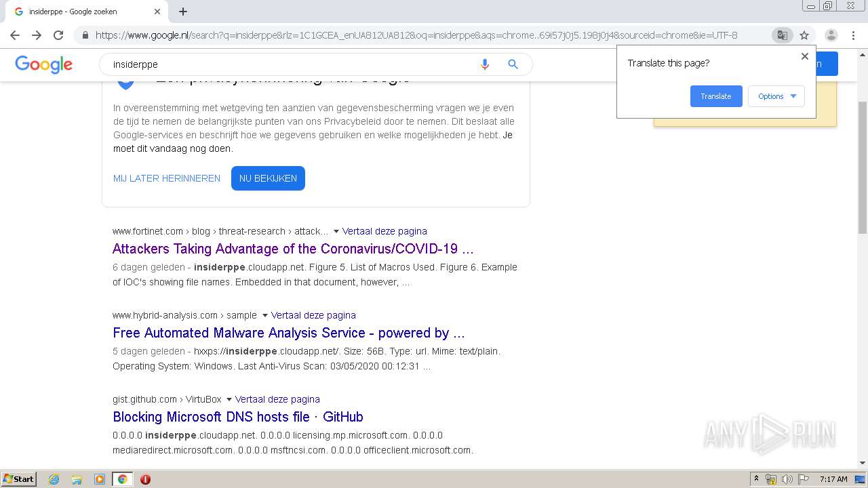Open Blocking Microsoft DNS hosts file result
Viewport: 868px width, 488px height.
pos(238,417)
